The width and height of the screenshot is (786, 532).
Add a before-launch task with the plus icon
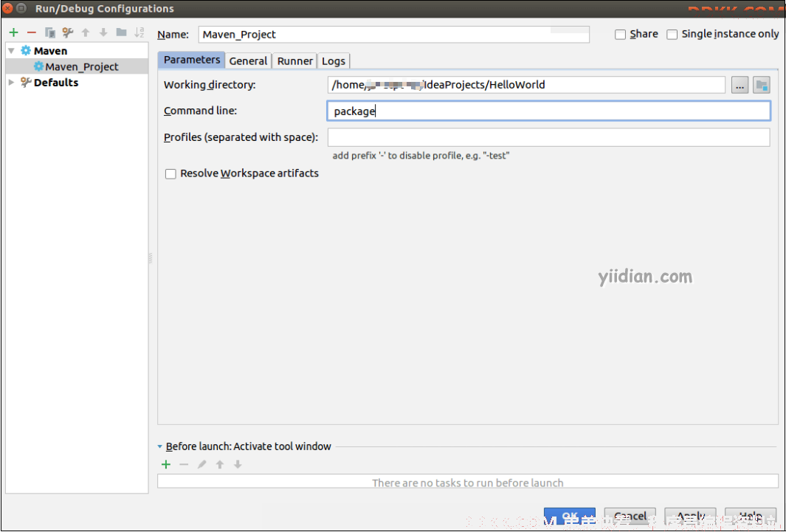tap(166, 464)
